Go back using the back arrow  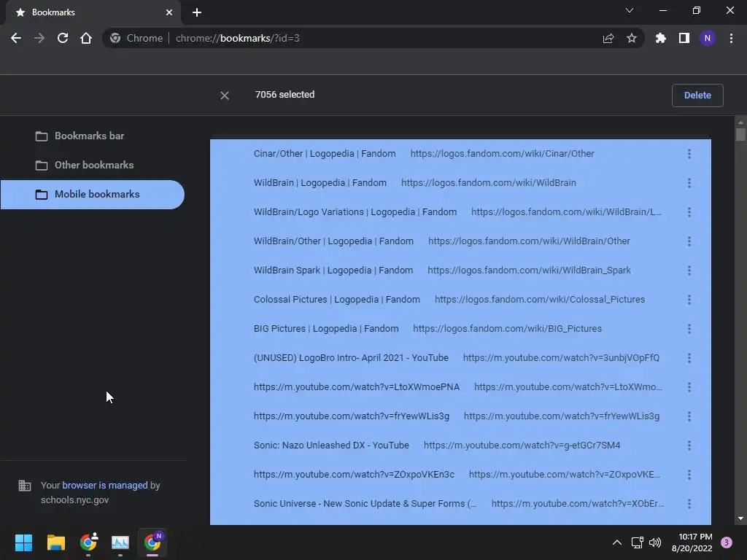[16, 38]
